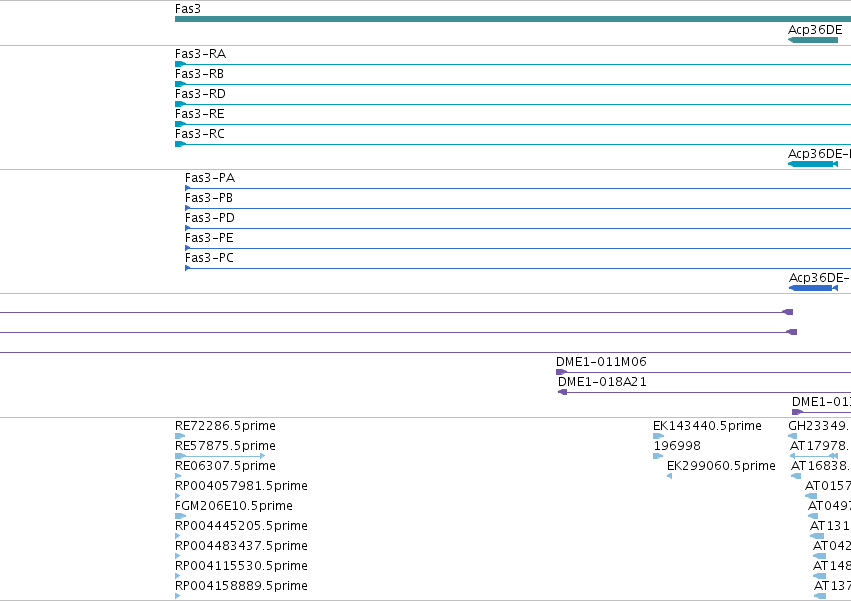The width and height of the screenshot is (851, 601).
Task: Open the RP004057981.5prime EST label
Action: pos(242,486)
